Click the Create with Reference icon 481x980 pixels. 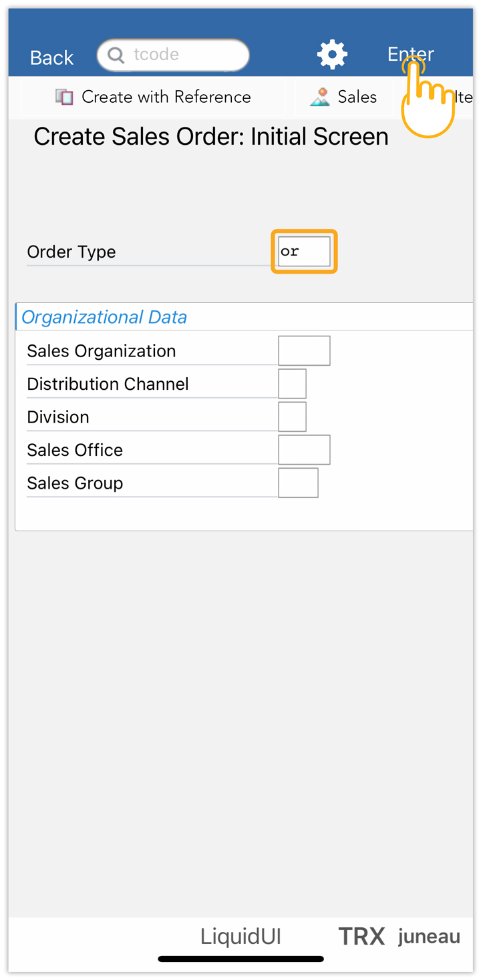[x=64, y=97]
